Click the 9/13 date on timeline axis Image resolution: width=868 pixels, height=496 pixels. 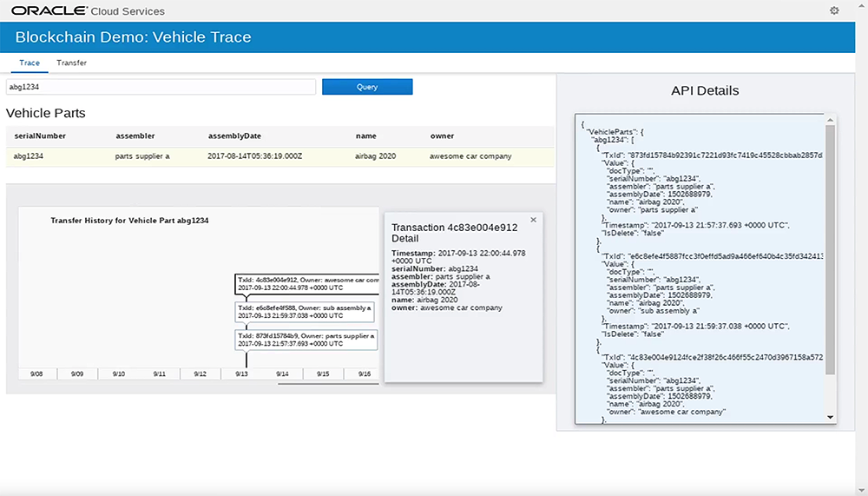coord(241,374)
